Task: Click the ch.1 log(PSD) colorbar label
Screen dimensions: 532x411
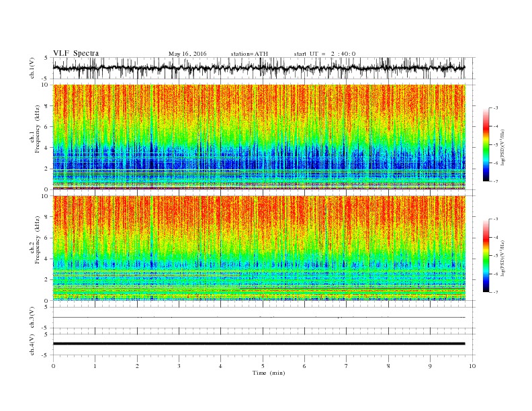Action: tap(503, 147)
